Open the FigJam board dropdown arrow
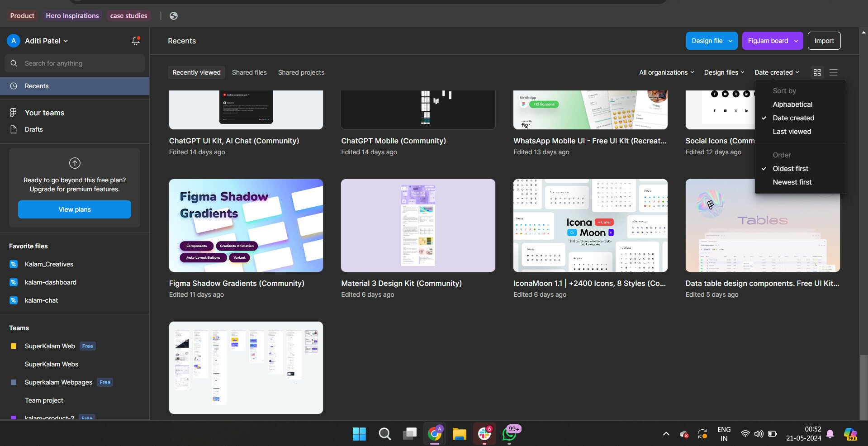 [796, 41]
